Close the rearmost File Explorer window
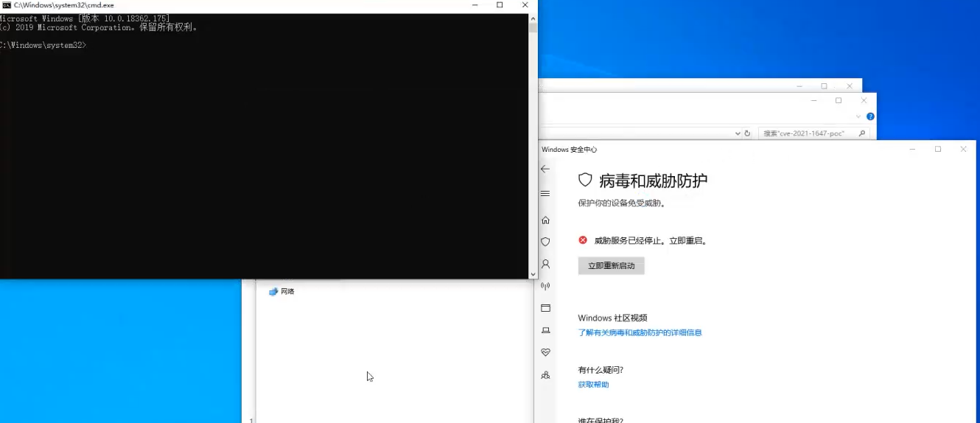This screenshot has height=423, width=980. 850,85
